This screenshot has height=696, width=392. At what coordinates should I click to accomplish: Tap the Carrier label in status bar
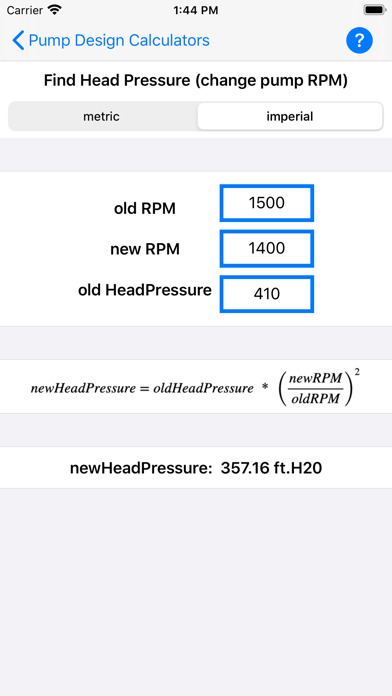25,10
